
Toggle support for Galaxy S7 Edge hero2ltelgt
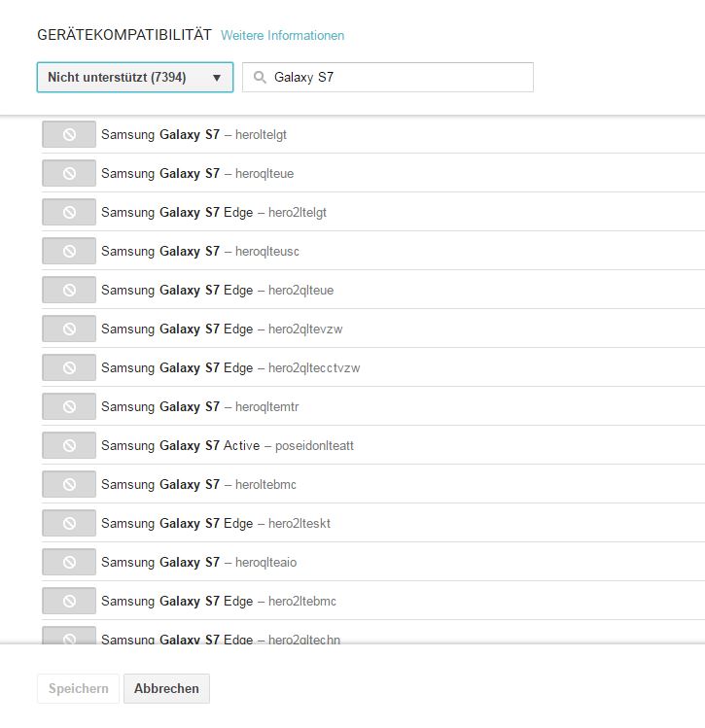(x=69, y=213)
